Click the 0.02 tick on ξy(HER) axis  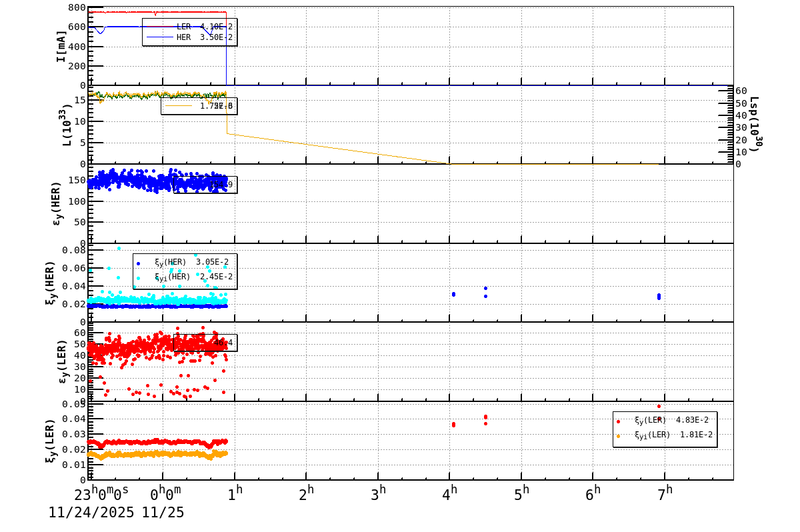click(74, 304)
